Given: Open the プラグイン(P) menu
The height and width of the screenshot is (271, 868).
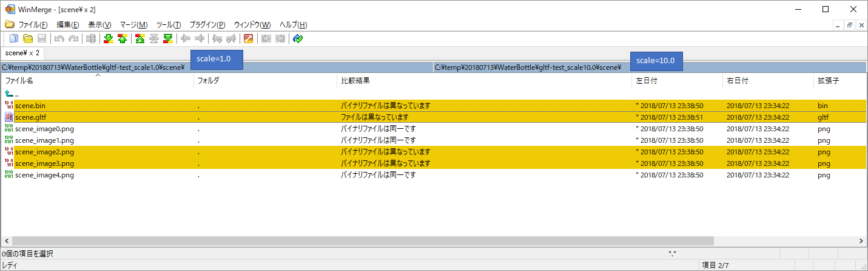Looking at the screenshot, I should click(x=207, y=25).
